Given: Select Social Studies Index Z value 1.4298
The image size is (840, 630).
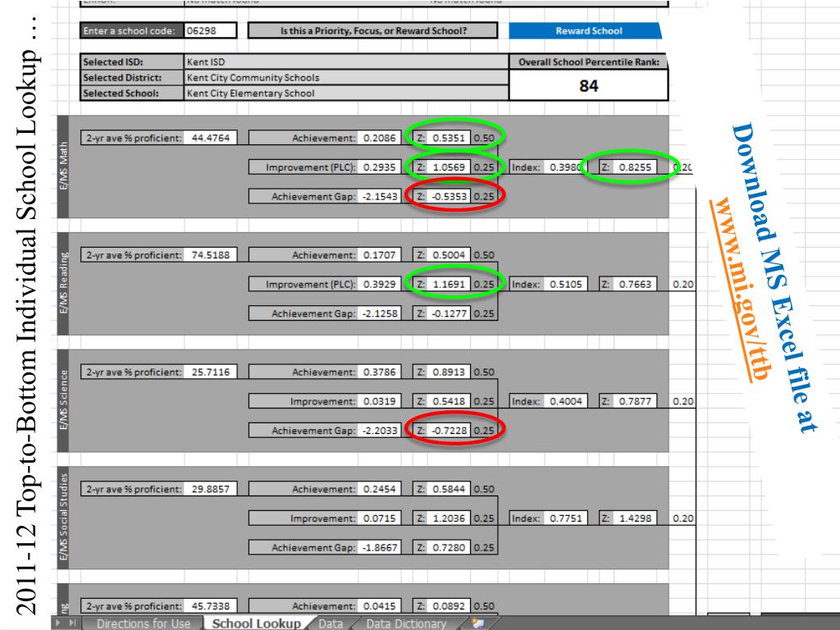Looking at the screenshot, I should click(635, 518).
